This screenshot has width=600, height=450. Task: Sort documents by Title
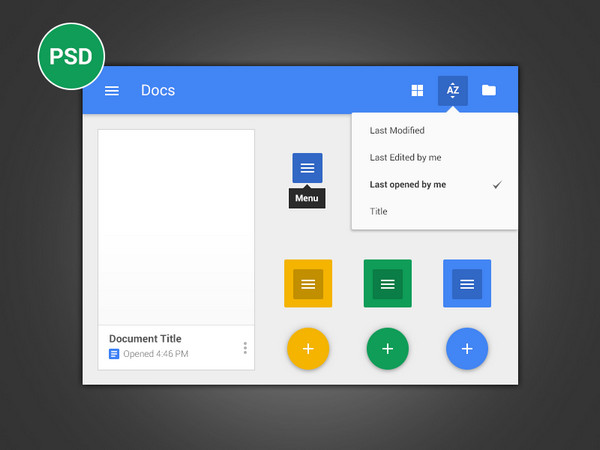[x=435, y=211]
